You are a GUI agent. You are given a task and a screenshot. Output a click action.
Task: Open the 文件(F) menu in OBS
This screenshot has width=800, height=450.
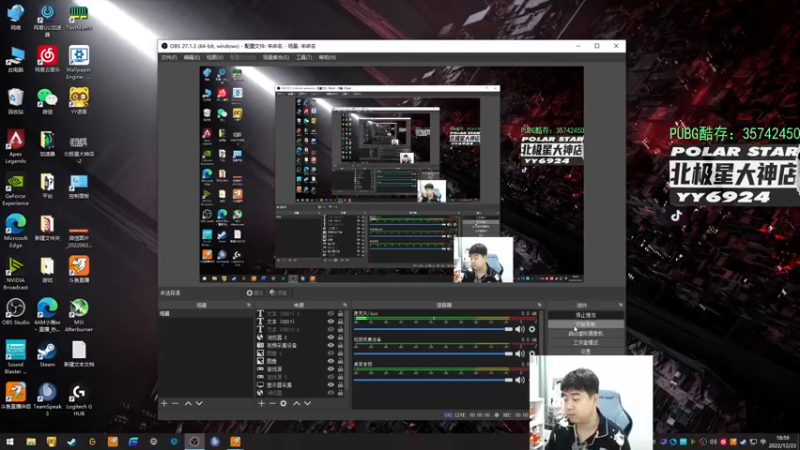pos(169,58)
